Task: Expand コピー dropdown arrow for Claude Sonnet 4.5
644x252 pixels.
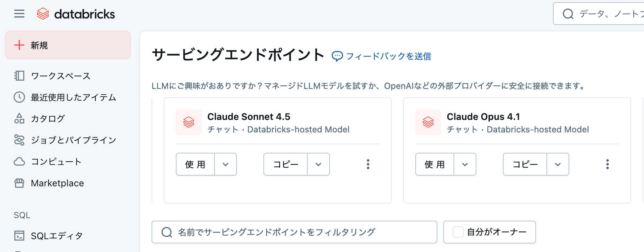Action: tap(318, 164)
